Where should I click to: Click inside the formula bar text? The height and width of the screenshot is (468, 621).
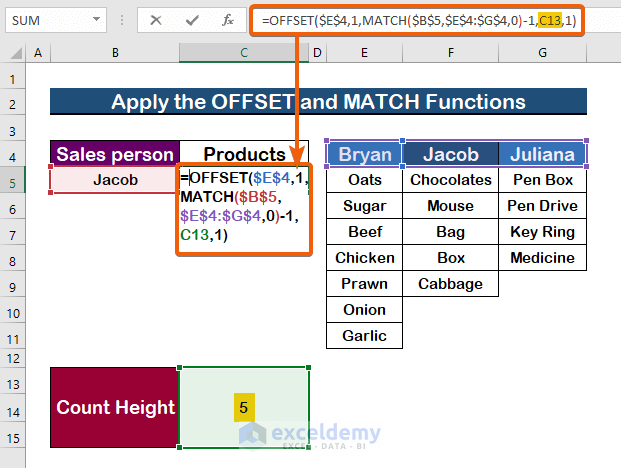pos(418,20)
